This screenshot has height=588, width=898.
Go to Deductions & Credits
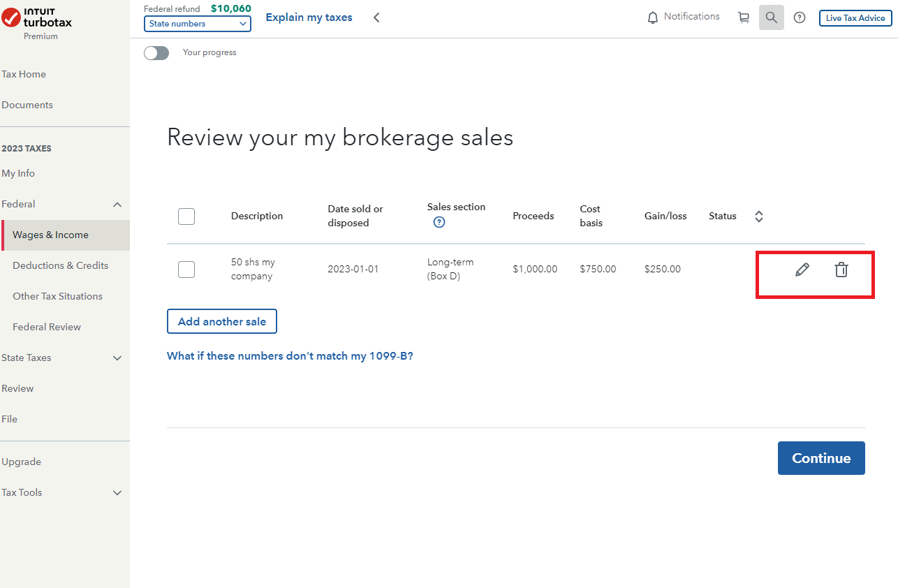click(61, 265)
